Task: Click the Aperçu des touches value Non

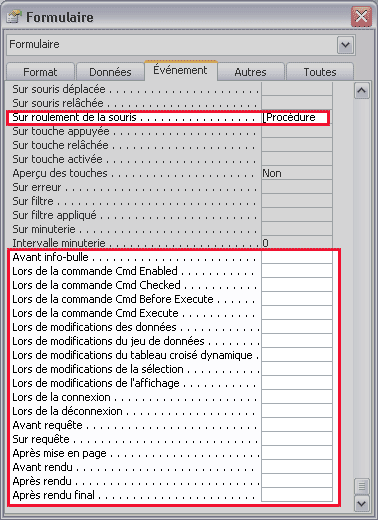Action: [x=297, y=173]
